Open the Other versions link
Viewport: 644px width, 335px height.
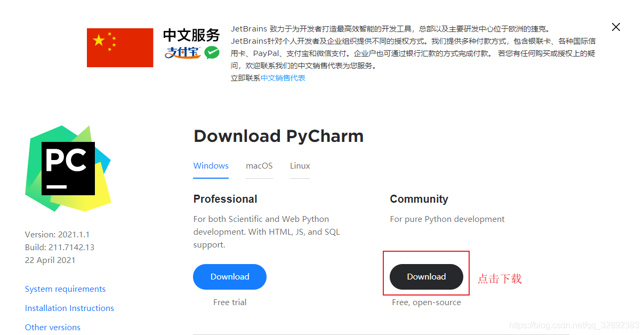(53, 328)
